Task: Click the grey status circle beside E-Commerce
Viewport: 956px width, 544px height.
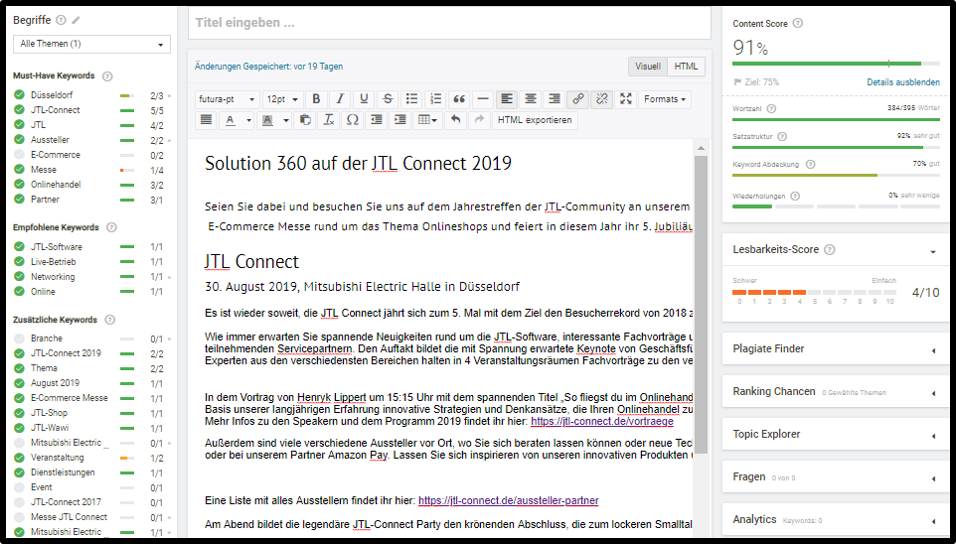Action: click(x=19, y=155)
